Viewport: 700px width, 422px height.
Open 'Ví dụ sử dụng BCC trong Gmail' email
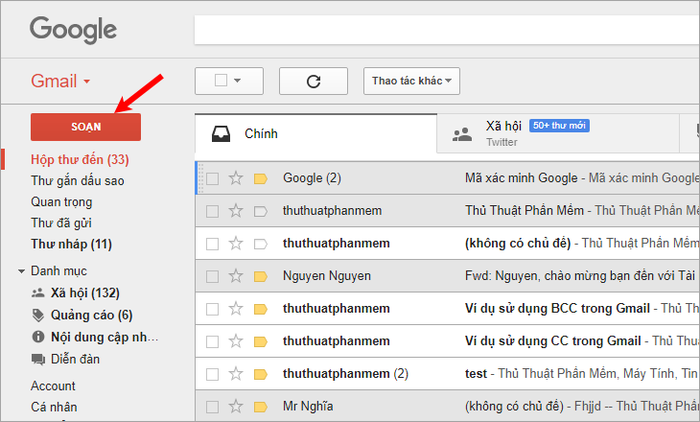click(x=557, y=309)
